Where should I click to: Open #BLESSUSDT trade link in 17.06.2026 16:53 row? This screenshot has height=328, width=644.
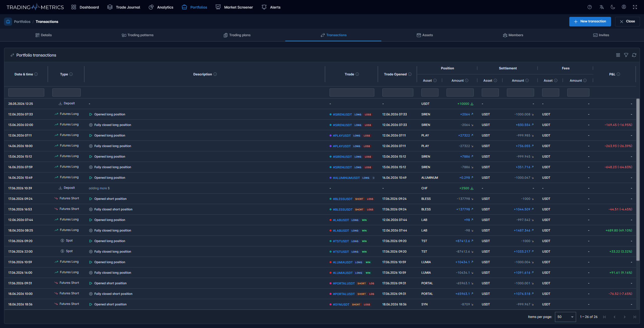[x=342, y=209]
